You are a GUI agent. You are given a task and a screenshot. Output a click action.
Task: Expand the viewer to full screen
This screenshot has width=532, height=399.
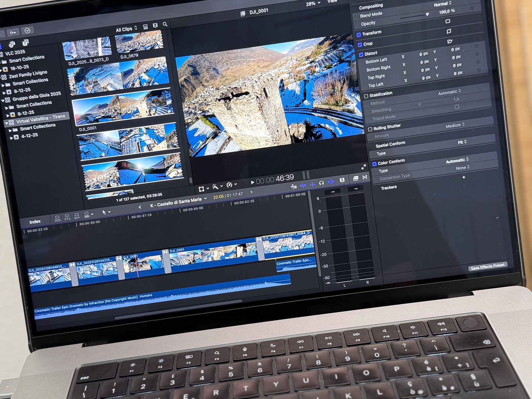pyautogui.click(x=364, y=167)
